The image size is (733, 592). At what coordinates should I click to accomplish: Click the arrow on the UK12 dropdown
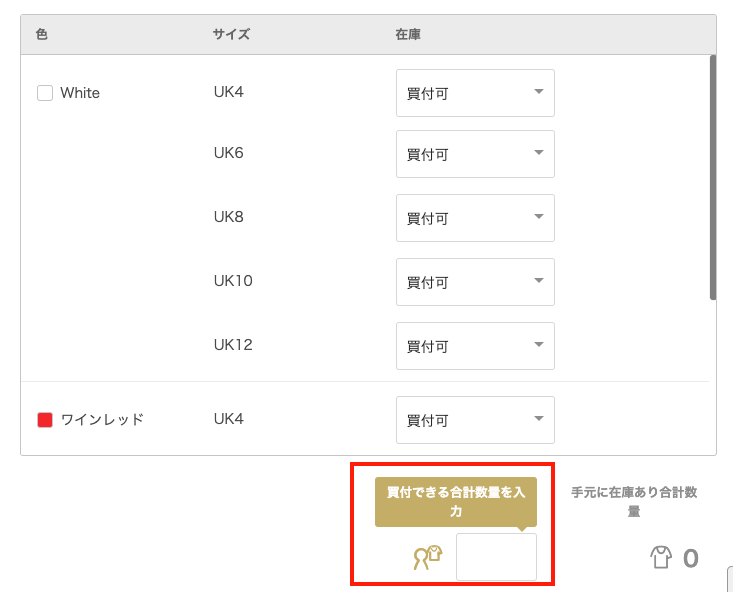539,345
